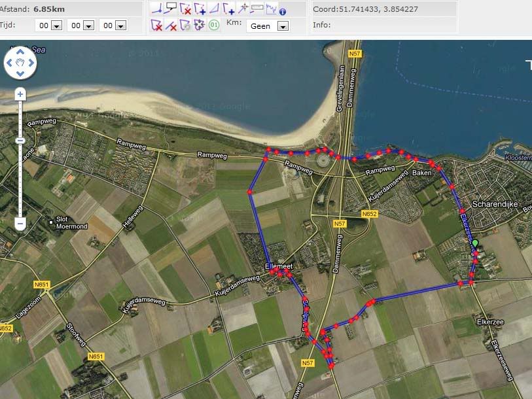This screenshot has width=532, height=399.
Task: Click the green 01 numbering icon
Action: 214,26
